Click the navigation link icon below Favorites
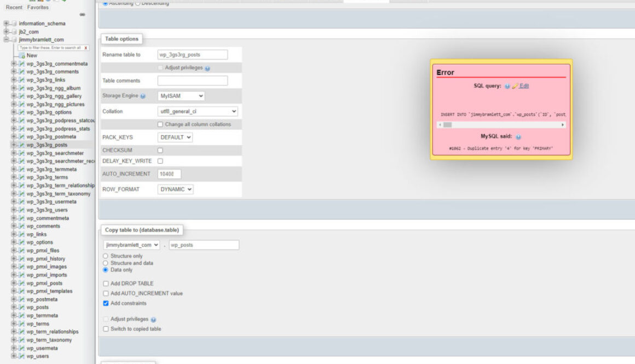Viewport: 635px width, 364px height. pos(83,15)
